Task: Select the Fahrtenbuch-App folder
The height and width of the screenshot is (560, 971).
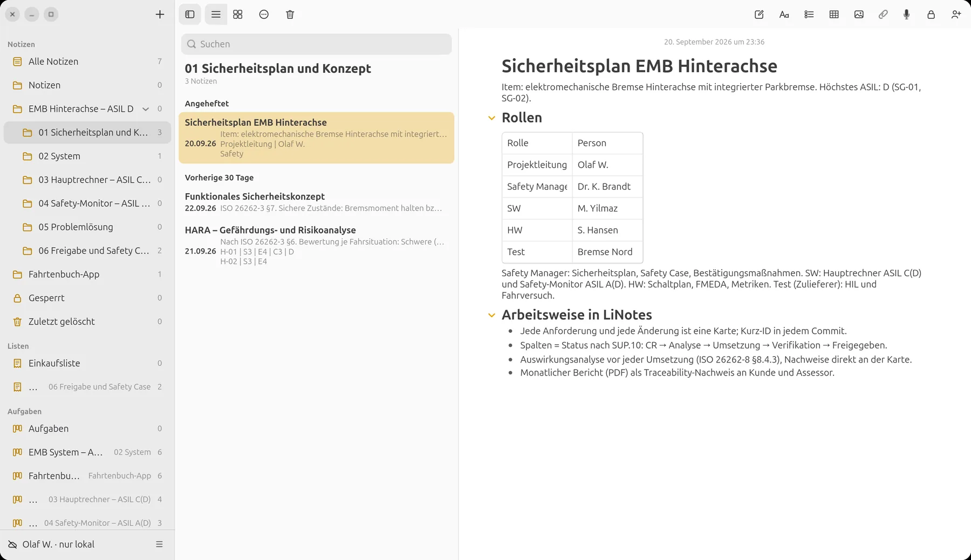Action: coord(87,274)
